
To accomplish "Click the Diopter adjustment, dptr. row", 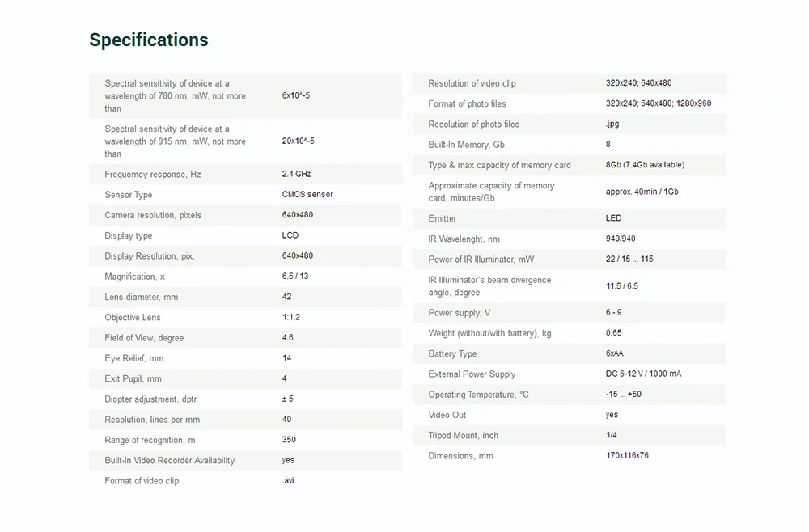I will pos(246,399).
